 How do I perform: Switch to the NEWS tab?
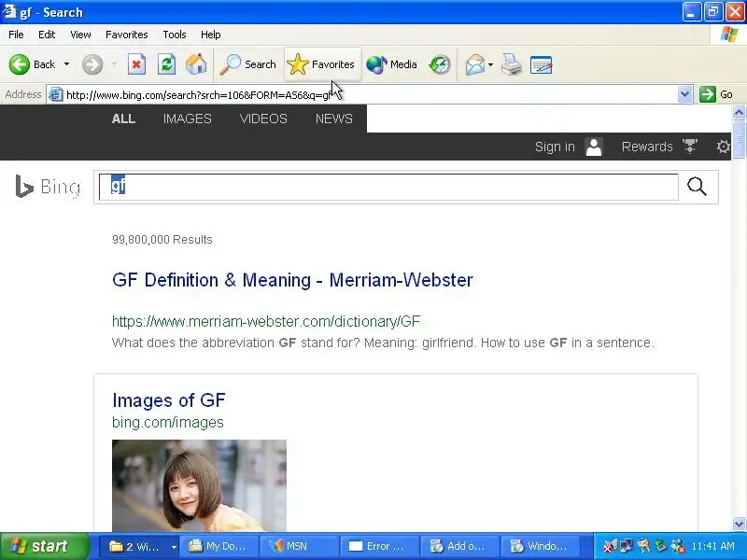pos(334,119)
